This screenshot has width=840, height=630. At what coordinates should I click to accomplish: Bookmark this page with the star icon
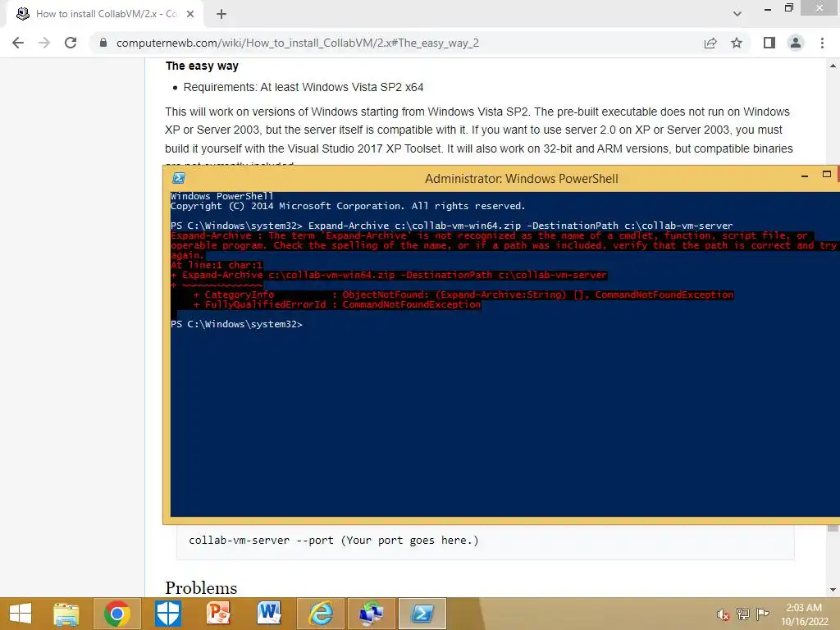[737, 43]
